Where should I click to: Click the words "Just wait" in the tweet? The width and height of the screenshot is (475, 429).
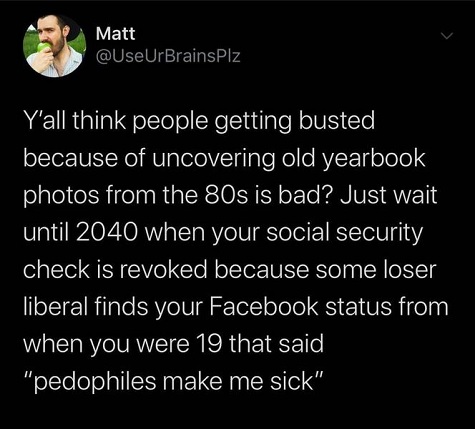388,195
